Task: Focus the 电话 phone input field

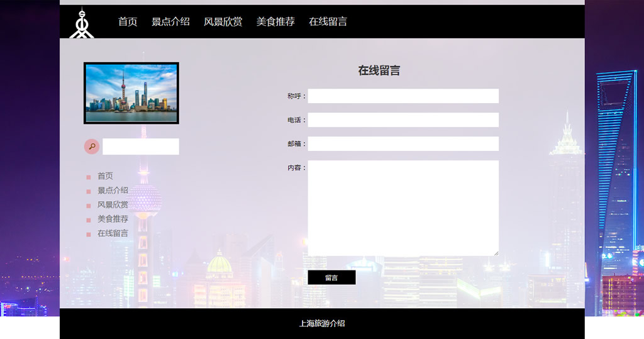Action: coord(403,120)
